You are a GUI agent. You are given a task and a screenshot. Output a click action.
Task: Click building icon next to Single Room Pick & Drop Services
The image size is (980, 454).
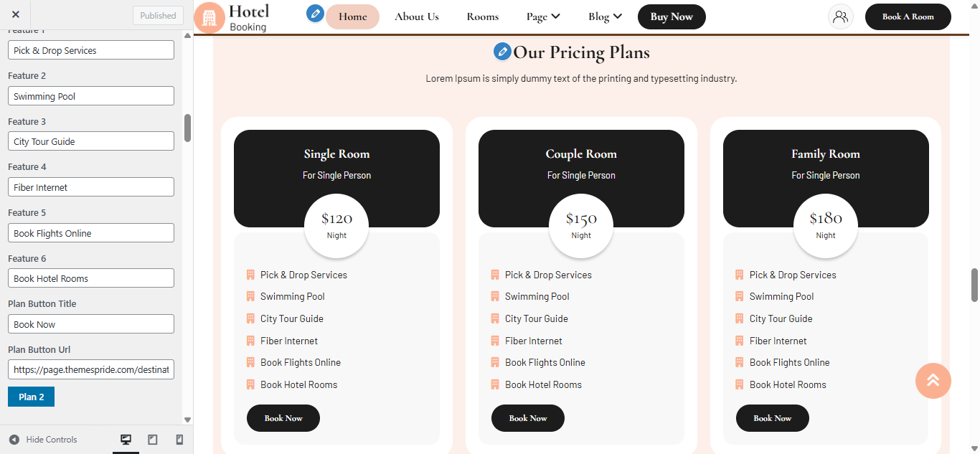point(250,275)
